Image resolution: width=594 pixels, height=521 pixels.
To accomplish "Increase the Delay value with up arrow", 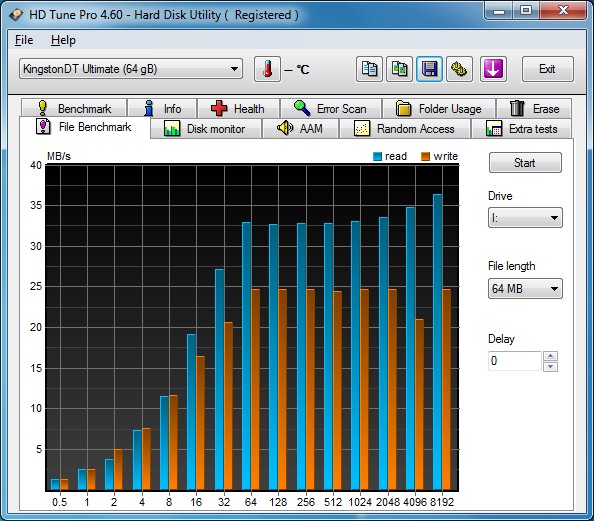I will [x=550, y=356].
